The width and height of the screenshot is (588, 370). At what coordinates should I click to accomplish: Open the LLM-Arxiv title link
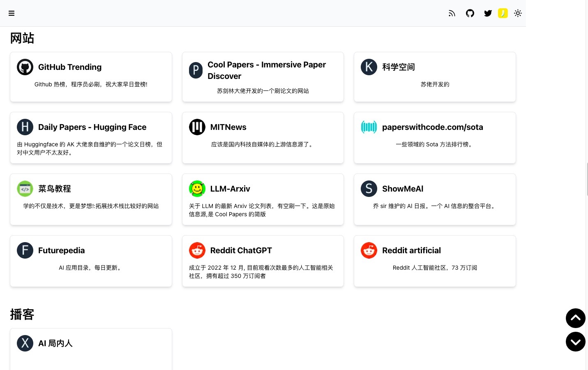pos(230,189)
